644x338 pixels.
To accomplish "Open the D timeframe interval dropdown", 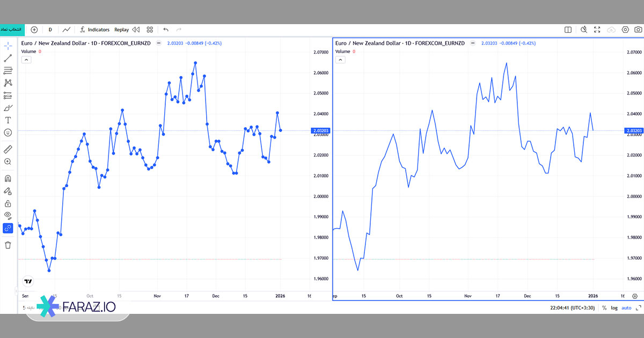I will pyautogui.click(x=50, y=30).
